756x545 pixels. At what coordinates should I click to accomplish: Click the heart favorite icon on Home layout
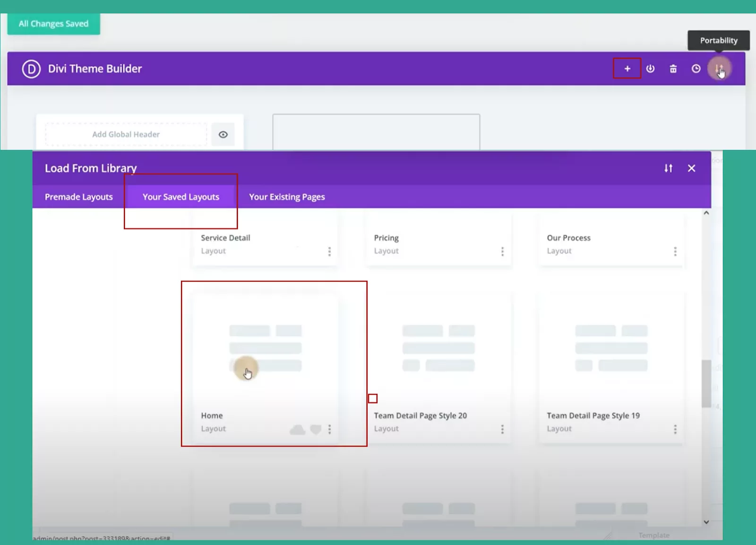coord(316,430)
